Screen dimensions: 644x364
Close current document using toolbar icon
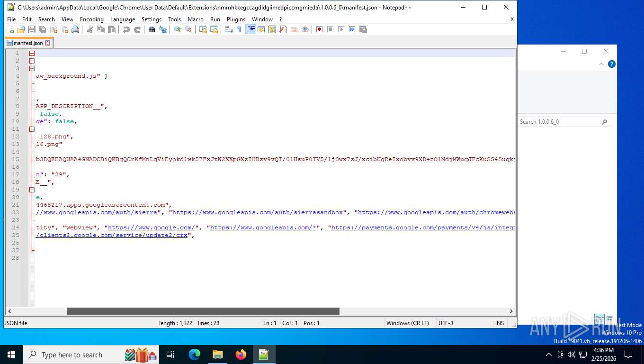click(53, 29)
